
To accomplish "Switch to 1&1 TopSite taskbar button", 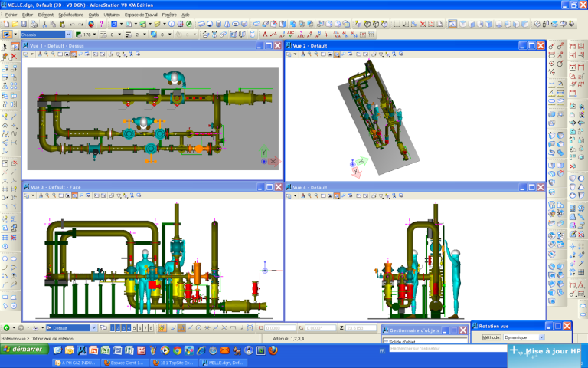I will pyautogui.click(x=174, y=363).
